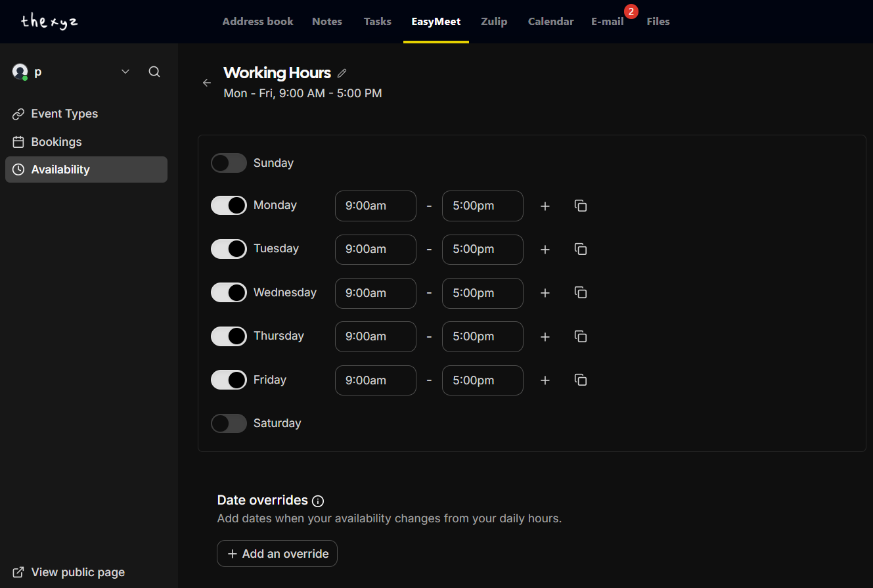Open View public page

[x=68, y=572]
